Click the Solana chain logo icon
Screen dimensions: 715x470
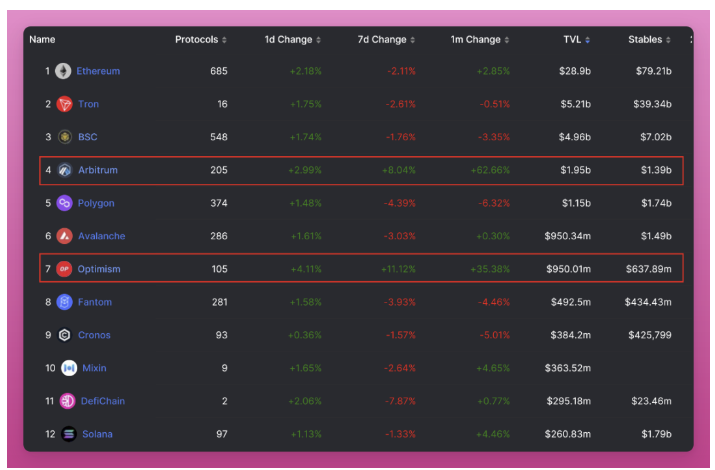(x=69, y=434)
